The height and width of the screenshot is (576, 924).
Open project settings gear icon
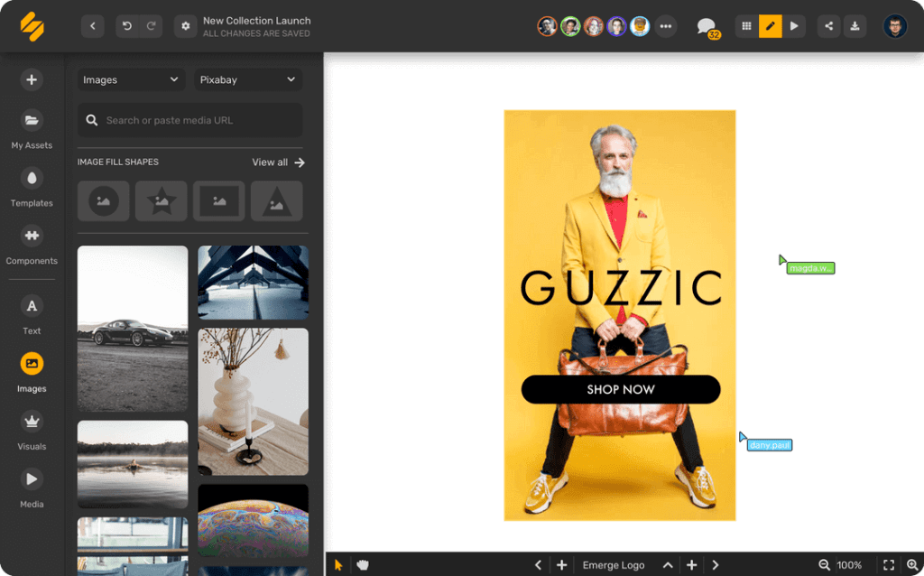186,26
